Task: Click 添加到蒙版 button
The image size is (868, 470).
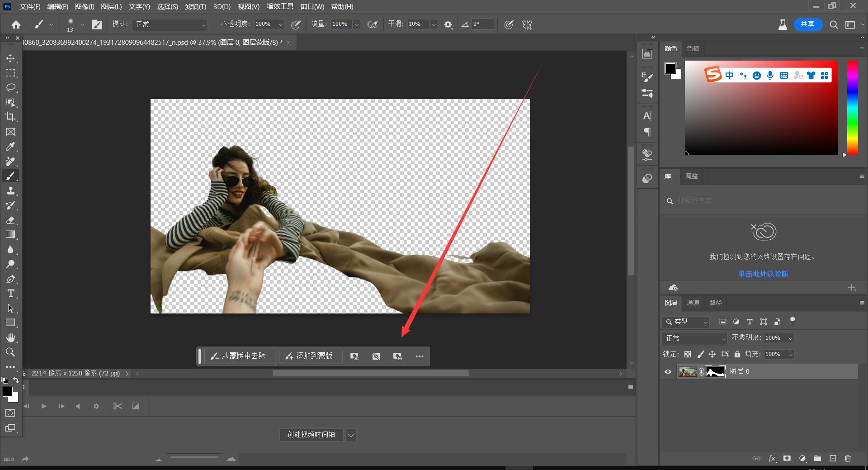Action: pos(310,356)
